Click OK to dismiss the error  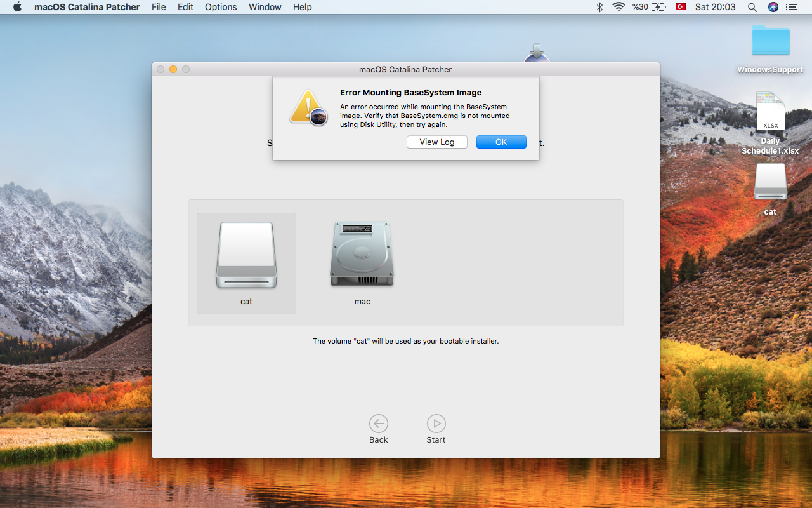(x=501, y=142)
